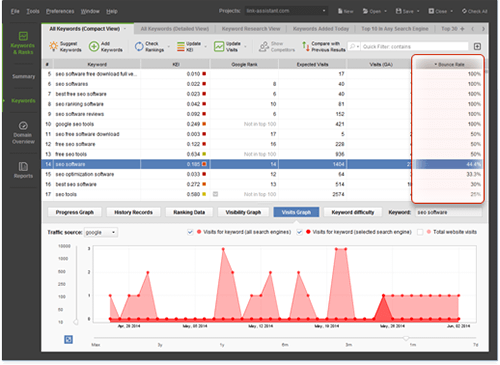Click the plus icon to add workspace tab
Viewport: 500px width, 365px height.
pyautogui.click(x=462, y=29)
